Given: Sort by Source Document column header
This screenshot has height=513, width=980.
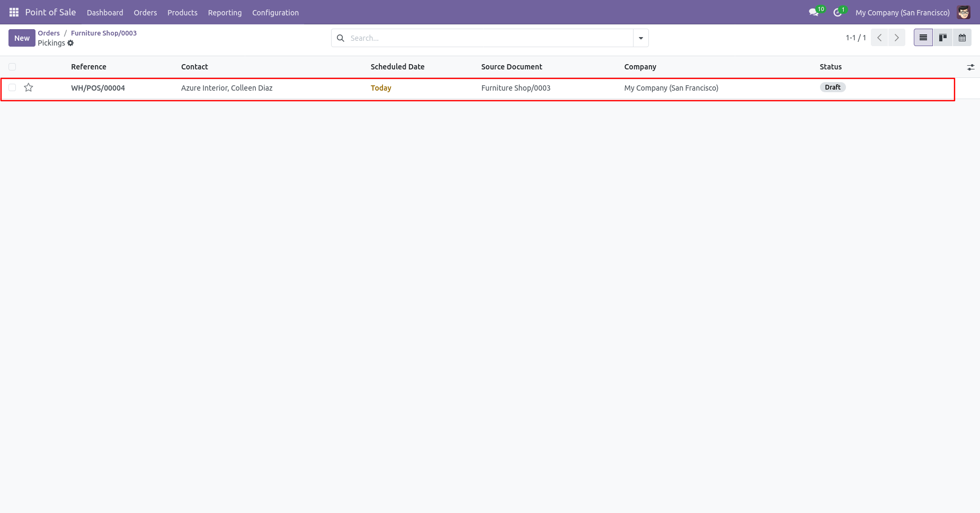Looking at the screenshot, I should tap(512, 67).
